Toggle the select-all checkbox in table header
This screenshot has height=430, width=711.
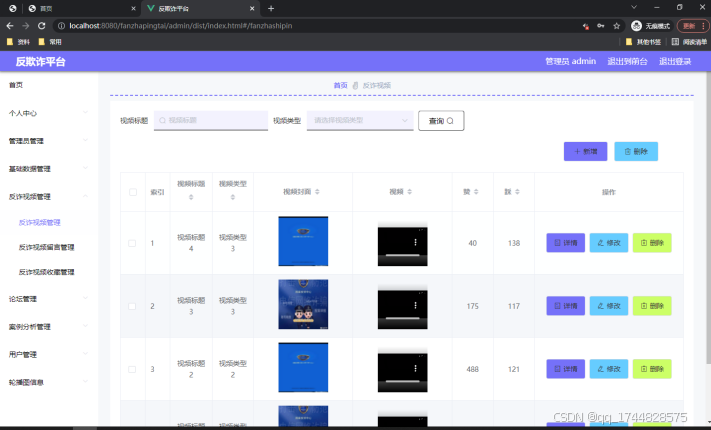coord(133,192)
